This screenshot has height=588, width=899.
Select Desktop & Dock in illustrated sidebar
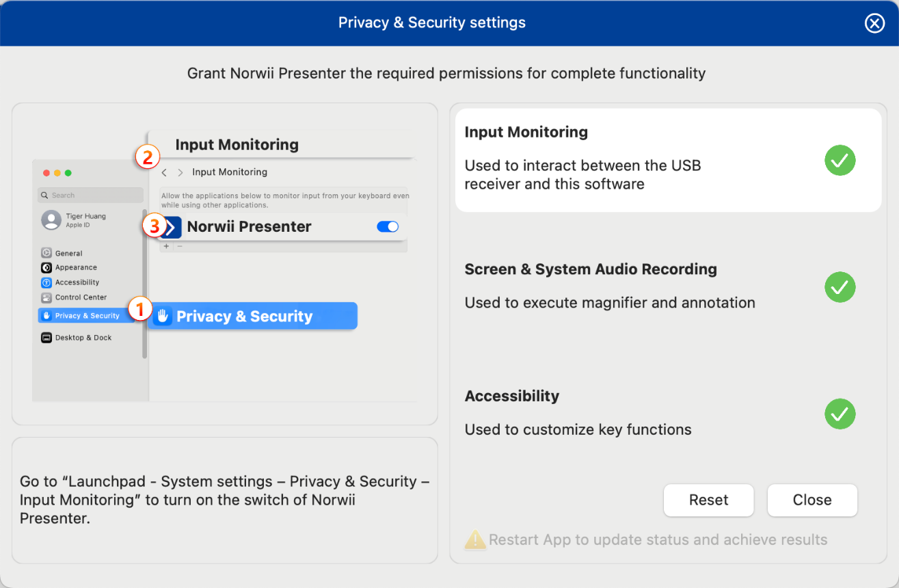coord(77,338)
